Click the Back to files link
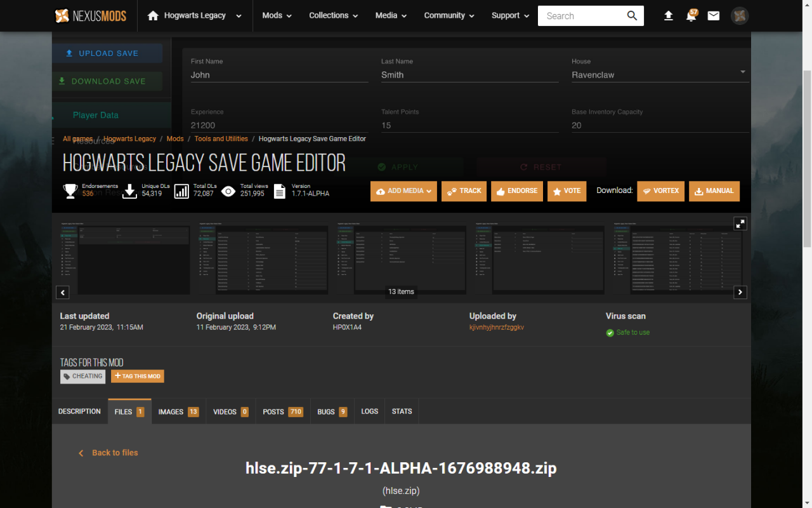The image size is (812, 508). coord(108,453)
